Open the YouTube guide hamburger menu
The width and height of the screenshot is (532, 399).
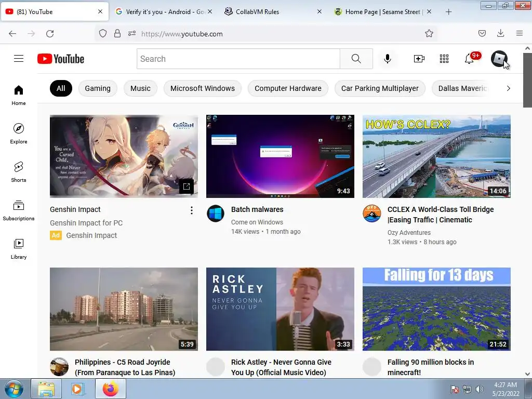pos(19,59)
